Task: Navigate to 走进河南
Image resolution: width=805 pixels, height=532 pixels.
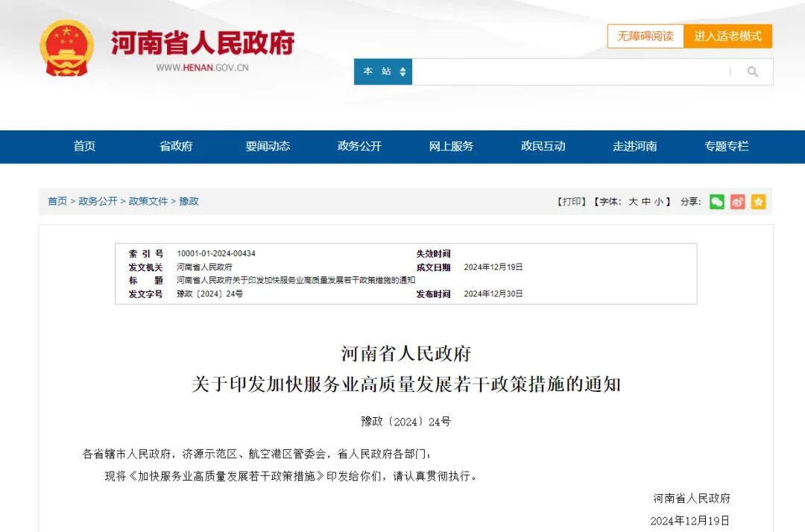Action: tap(634, 147)
